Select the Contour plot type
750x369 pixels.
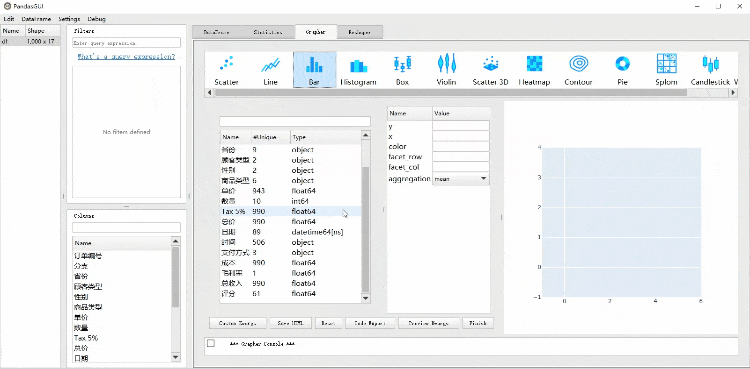click(578, 70)
